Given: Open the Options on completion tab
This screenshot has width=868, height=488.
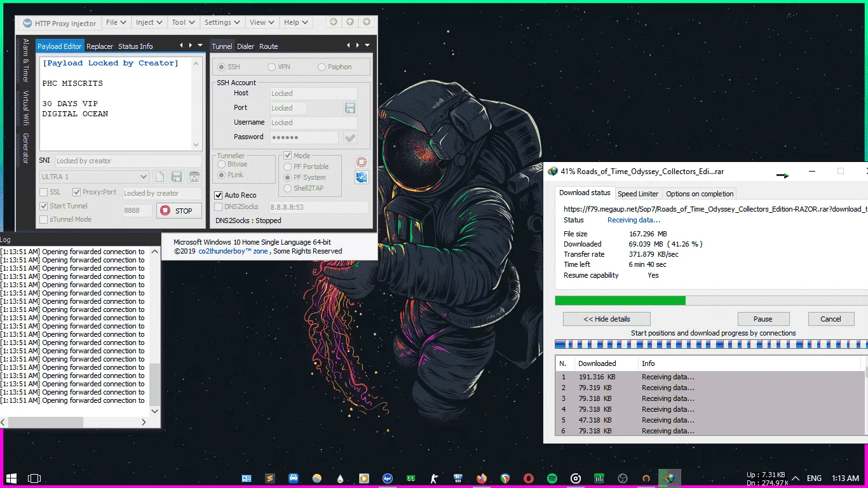Looking at the screenshot, I should coord(700,194).
